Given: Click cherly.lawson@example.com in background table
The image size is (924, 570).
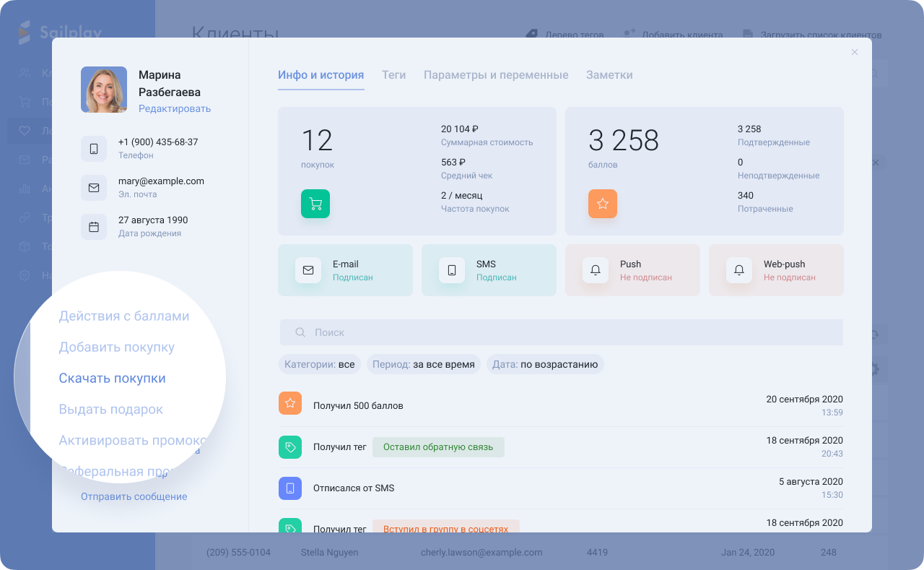Looking at the screenshot, I should (x=481, y=553).
